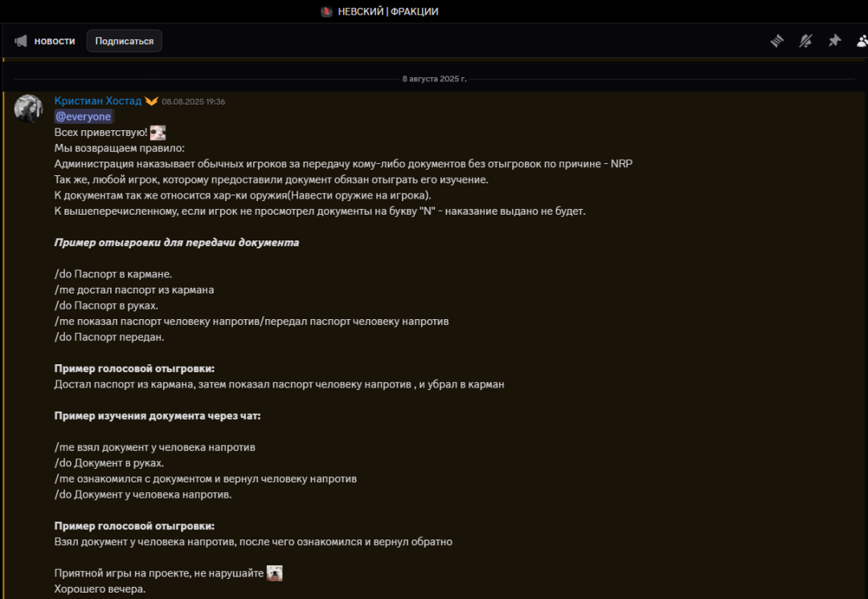This screenshot has width=868, height=599.
Task: Click the emoji after "Всех приветствую!"
Action: coord(158,133)
